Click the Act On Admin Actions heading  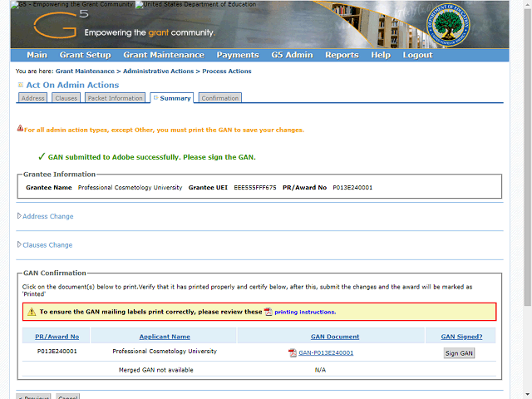(x=72, y=85)
